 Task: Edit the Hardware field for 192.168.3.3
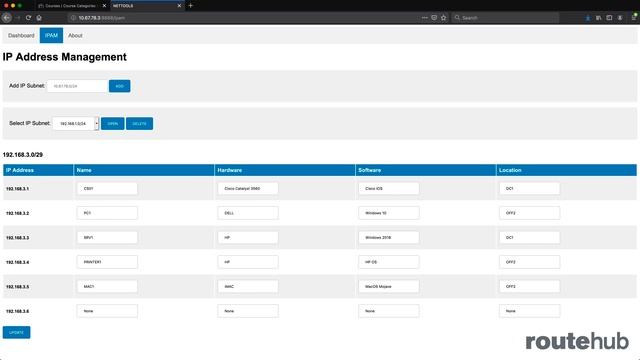[x=248, y=238]
